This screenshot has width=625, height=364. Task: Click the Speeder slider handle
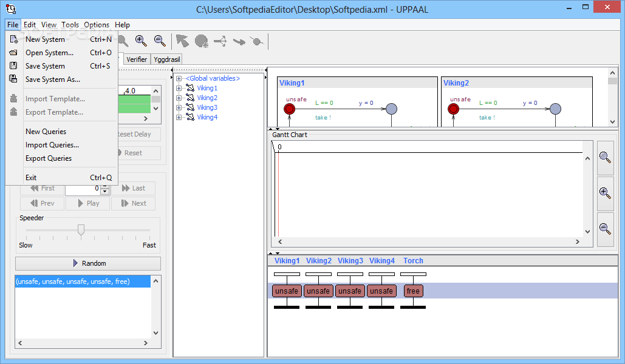81,230
